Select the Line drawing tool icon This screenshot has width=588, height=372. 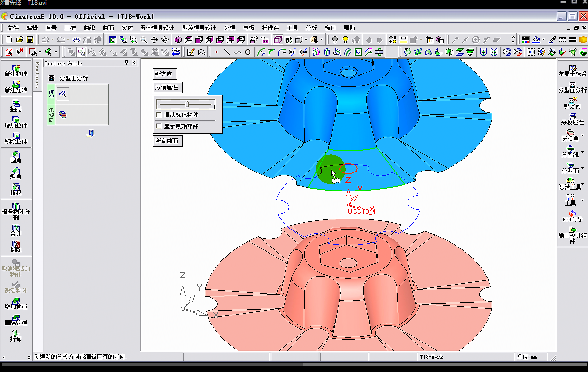(x=227, y=52)
